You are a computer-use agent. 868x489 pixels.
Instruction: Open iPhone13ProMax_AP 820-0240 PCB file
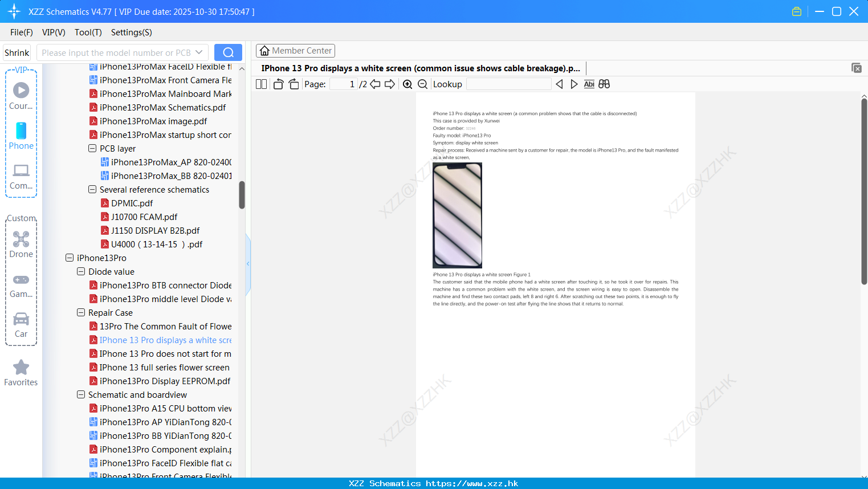click(166, 162)
